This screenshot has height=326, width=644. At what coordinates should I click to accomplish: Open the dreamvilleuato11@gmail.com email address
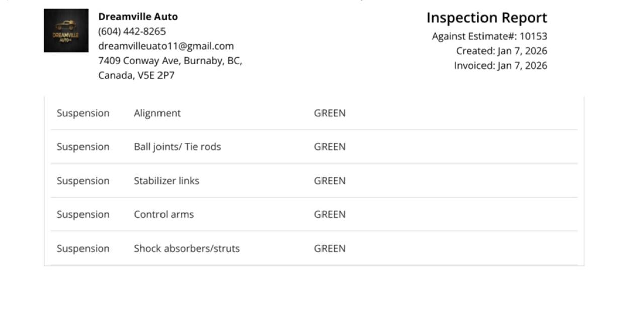166,46
